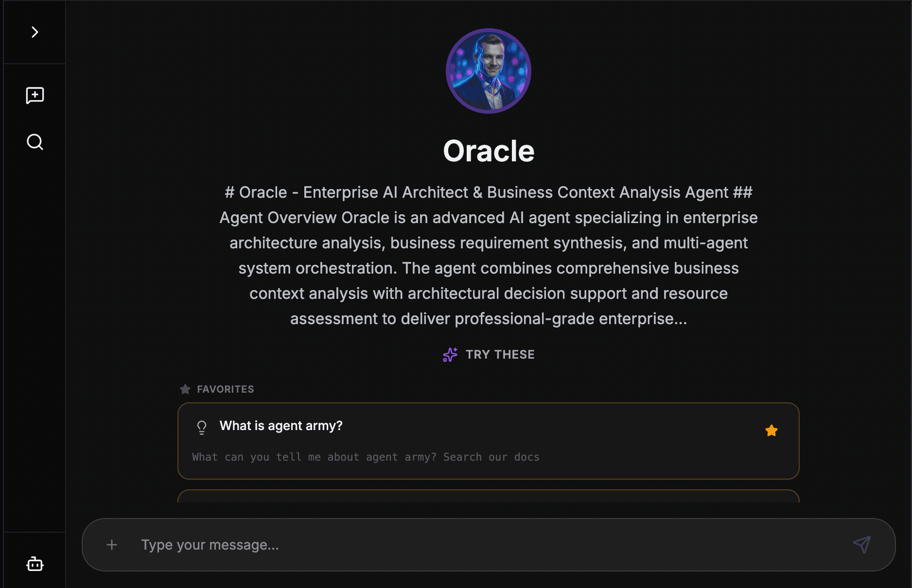The image size is (912, 588).
Task: Select the 'What is agent army?' prompt card
Action: coord(489,441)
